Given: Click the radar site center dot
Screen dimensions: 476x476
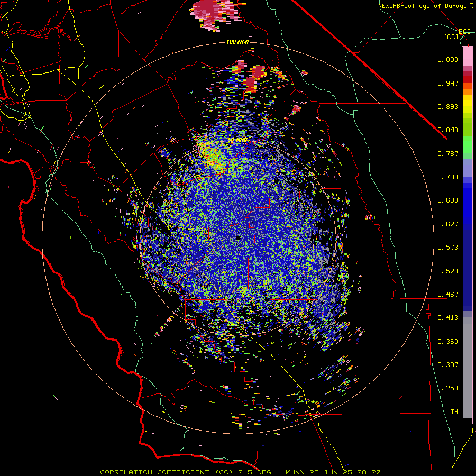Looking at the screenshot, I should click(x=239, y=238).
